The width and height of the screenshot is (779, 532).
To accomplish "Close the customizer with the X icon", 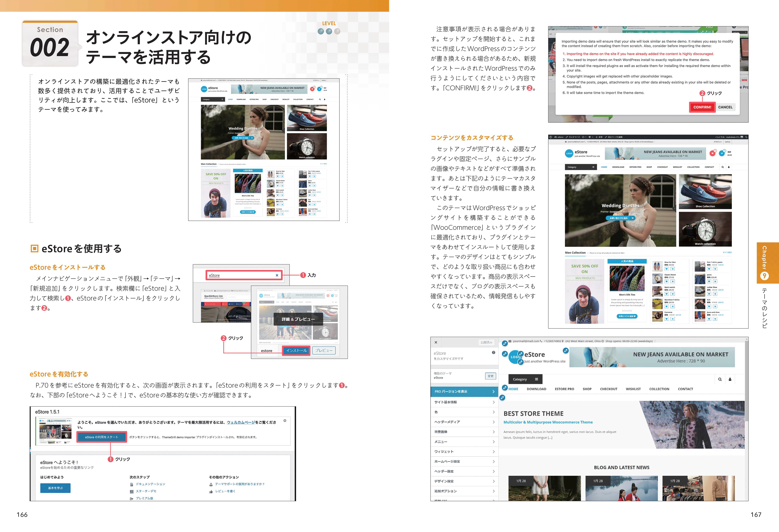I will pos(436,342).
